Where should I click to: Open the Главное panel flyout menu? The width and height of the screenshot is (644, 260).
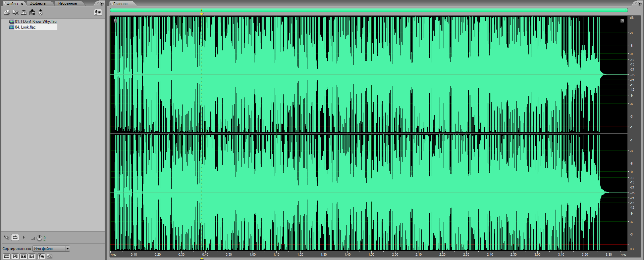pos(639,4)
